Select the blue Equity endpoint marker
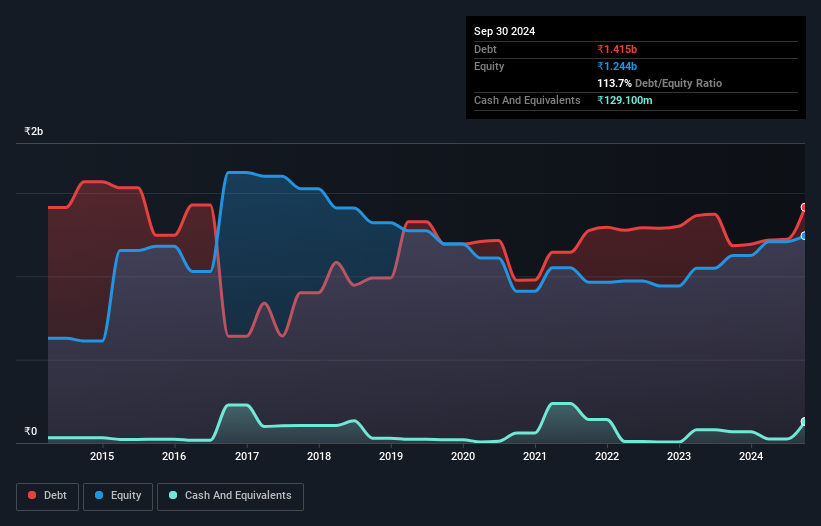Screen dimensions: 821x526 coord(804,236)
